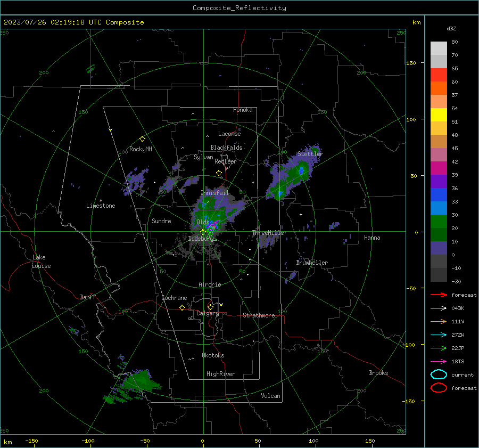Click the Stettler label over the storm cell

pos(310,154)
